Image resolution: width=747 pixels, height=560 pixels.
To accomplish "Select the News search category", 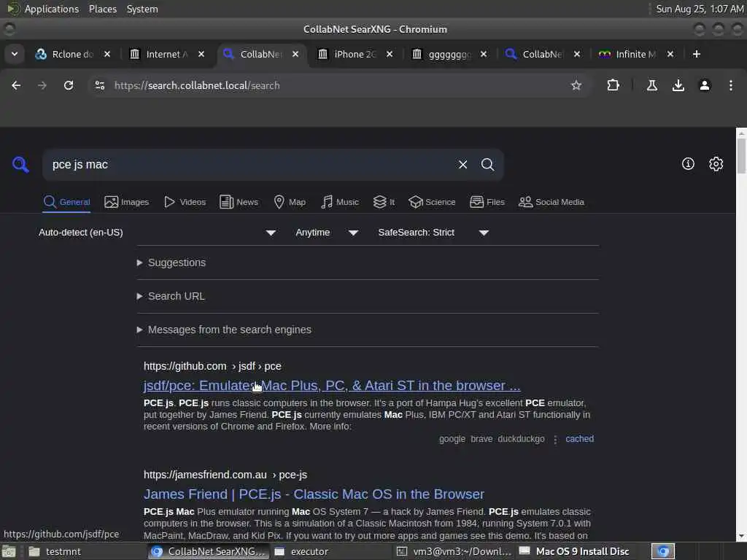I will pyautogui.click(x=239, y=202).
